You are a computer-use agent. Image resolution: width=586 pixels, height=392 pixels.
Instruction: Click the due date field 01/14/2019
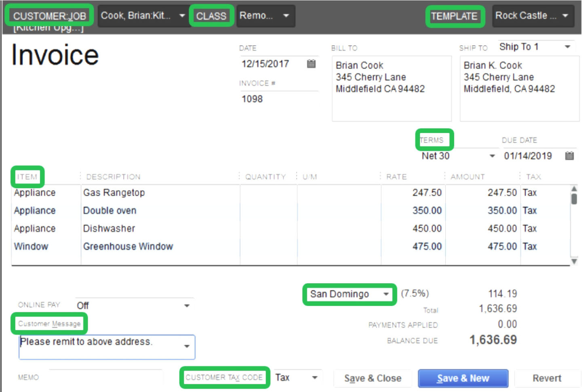(x=528, y=156)
